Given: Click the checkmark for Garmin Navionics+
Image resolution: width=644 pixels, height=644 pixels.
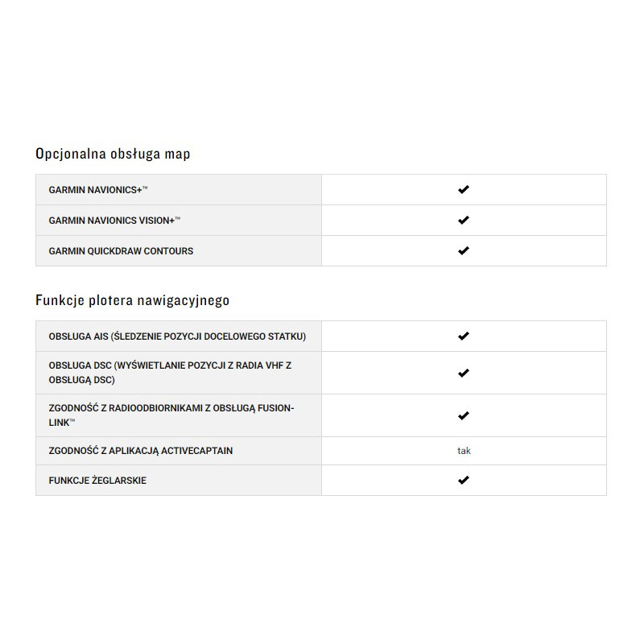Looking at the screenshot, I should pyautogui.click(x=463, y=190).
